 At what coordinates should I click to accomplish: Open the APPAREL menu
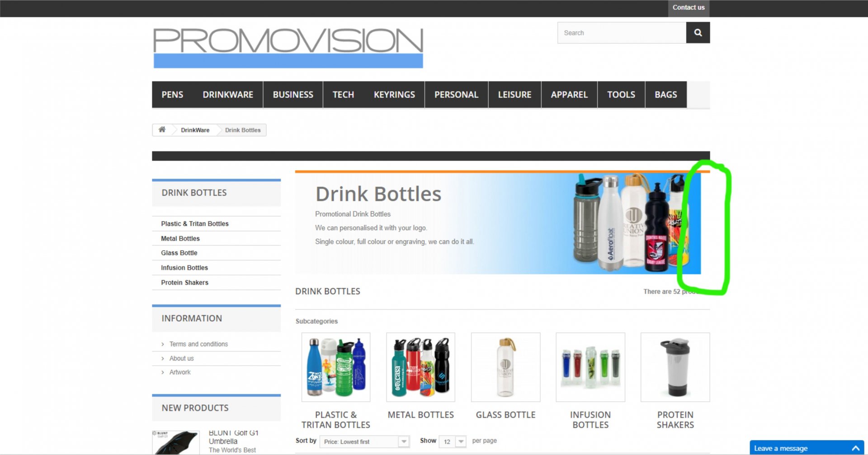coord(569,95)
